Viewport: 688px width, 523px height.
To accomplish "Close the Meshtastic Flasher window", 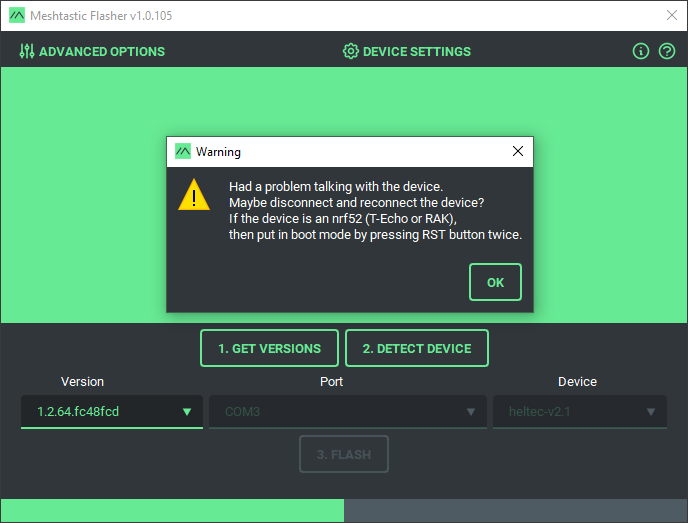I will point(672,15).
